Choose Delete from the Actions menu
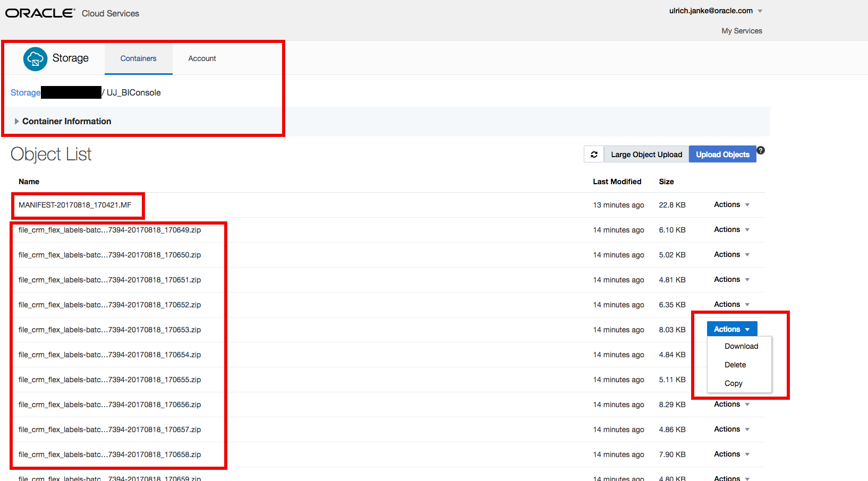The height and width of the screenshot is (481, 868). pos(735,365)
